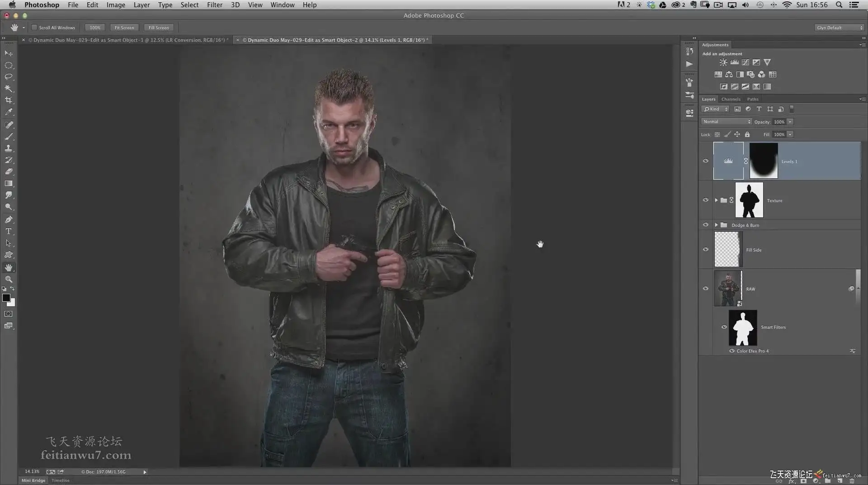The image size is (868, 485).
Task: Click the Fill Screen button
Action: pos(159,28)
